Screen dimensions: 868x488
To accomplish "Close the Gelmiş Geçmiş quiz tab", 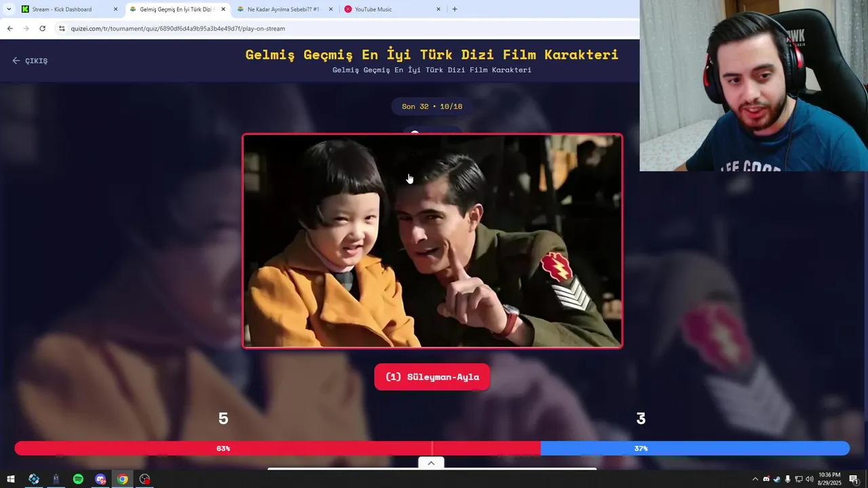I will pyautogui.click(x=223, y=9).
